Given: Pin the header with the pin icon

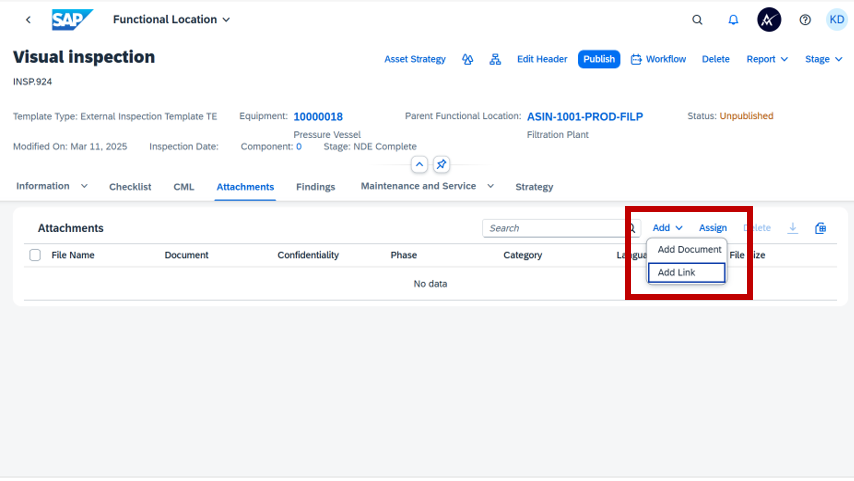Looking at the screenshot, I should [x=441, y=165].
